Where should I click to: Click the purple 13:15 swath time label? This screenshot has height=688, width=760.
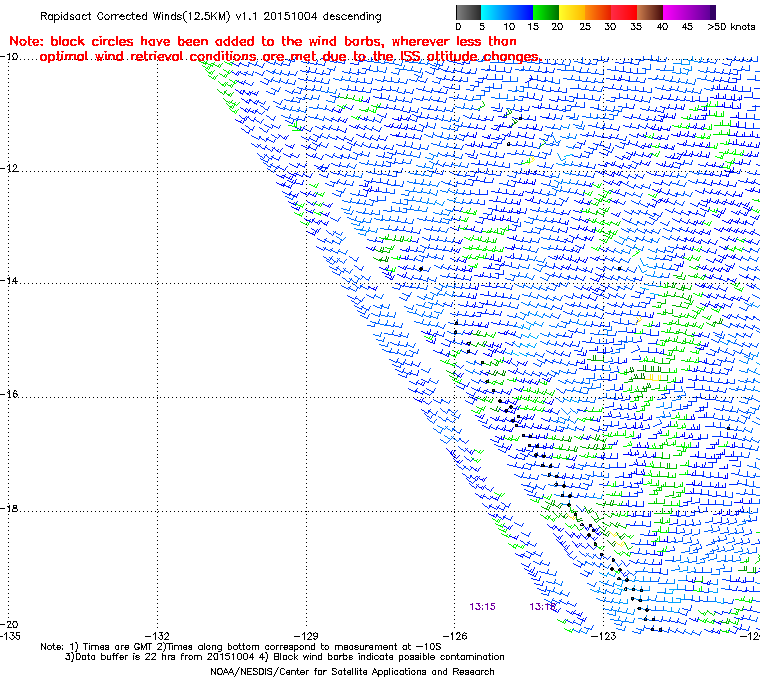482,607
